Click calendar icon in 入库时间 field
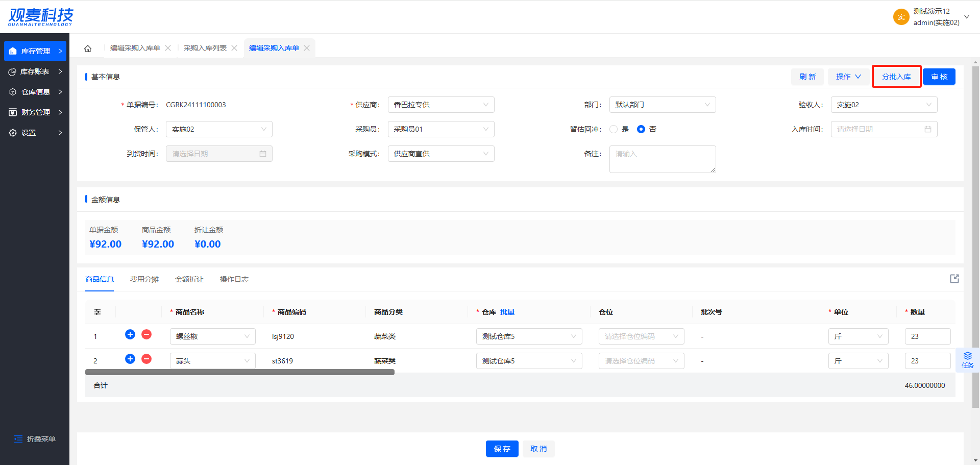The width and height of the screenshot is (980, 465). [x=927, y=129]
